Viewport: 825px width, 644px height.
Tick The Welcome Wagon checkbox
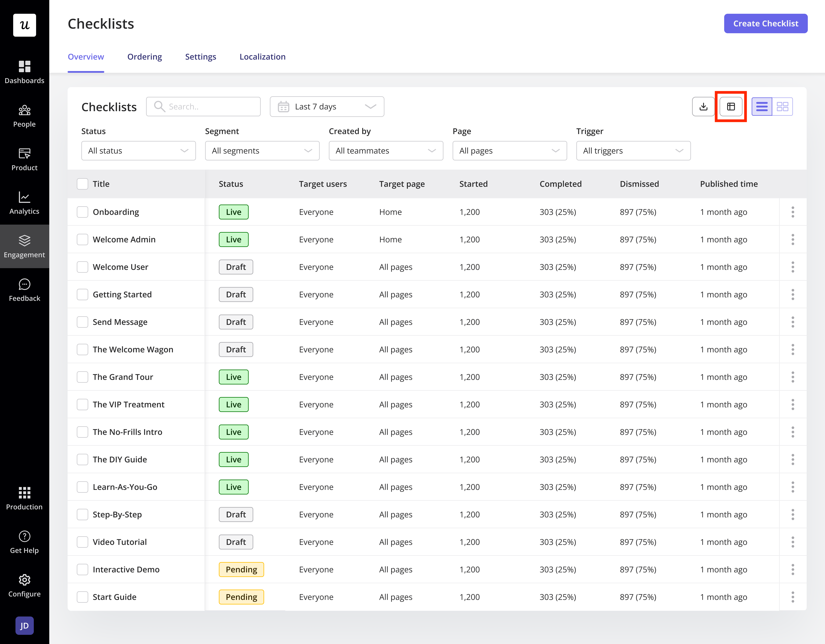click(x=82, y=349)
